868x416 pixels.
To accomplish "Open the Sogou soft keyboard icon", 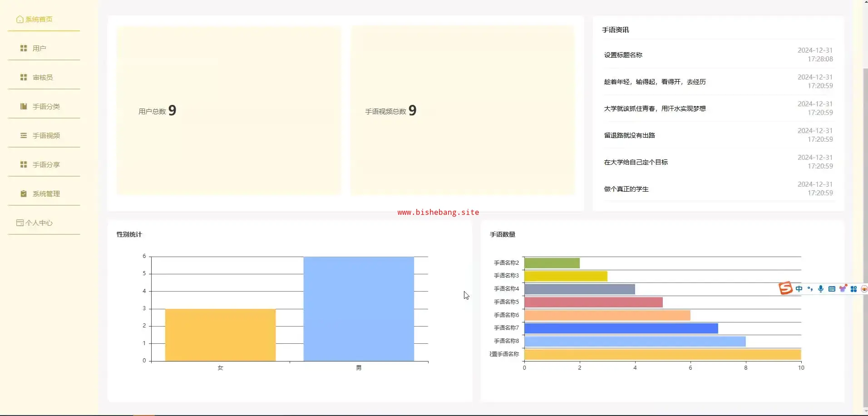I will pos(832,289).
